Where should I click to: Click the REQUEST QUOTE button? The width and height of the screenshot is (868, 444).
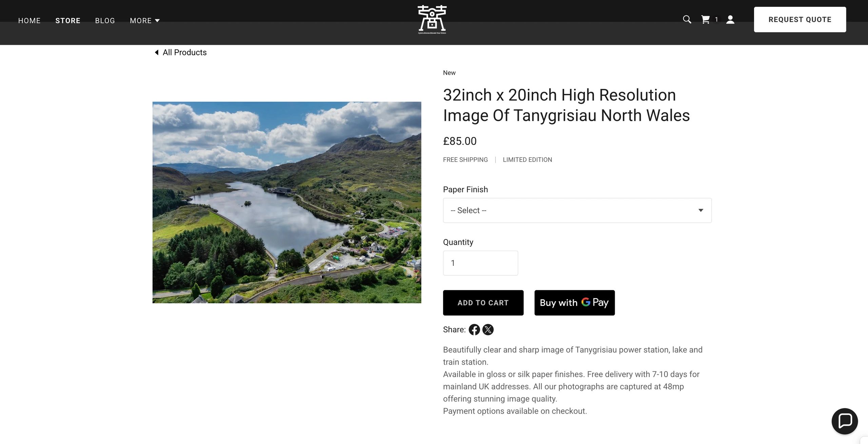(800, 20)
